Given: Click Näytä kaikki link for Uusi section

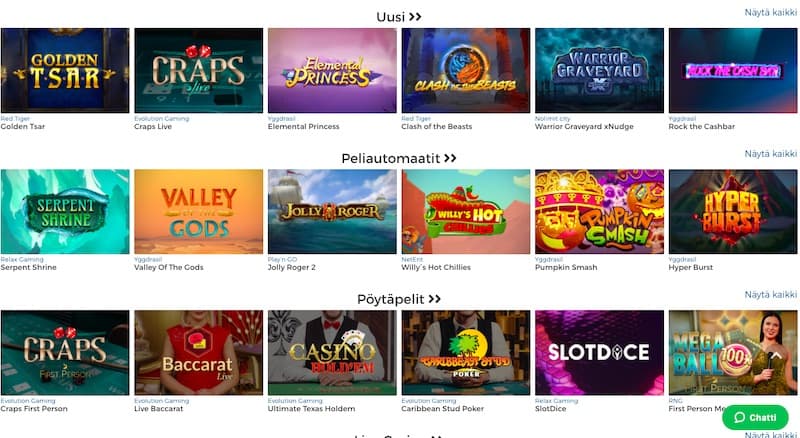Looking at the screenshot, I should click(770, 12).
